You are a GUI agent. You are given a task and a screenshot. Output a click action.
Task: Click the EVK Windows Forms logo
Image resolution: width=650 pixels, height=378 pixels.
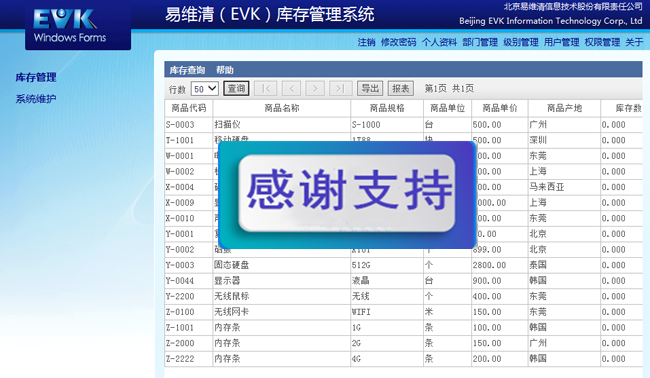[70, 26]
